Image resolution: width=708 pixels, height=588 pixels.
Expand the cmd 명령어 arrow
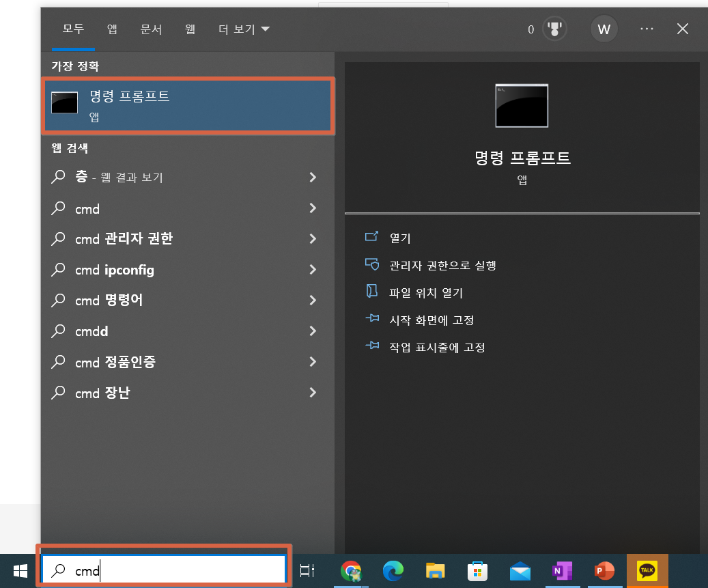pos(313,300)
